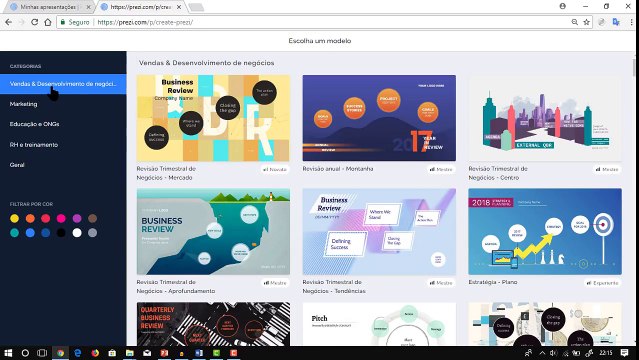Filter templates by gray color
The width and height of the screenshot is (639, 360).
(93, 233)
